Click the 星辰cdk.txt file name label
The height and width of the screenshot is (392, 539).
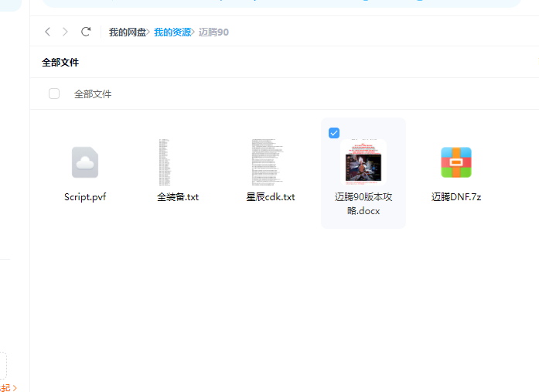click(271, 197)
